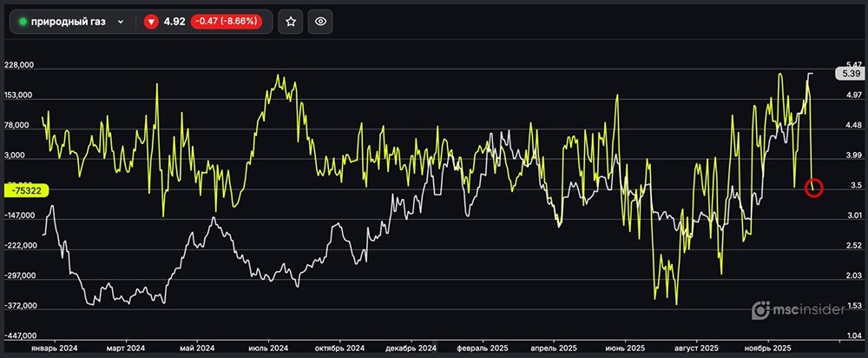
Task: Select январь 2024 on the time axis
Action: pos(54,348)
